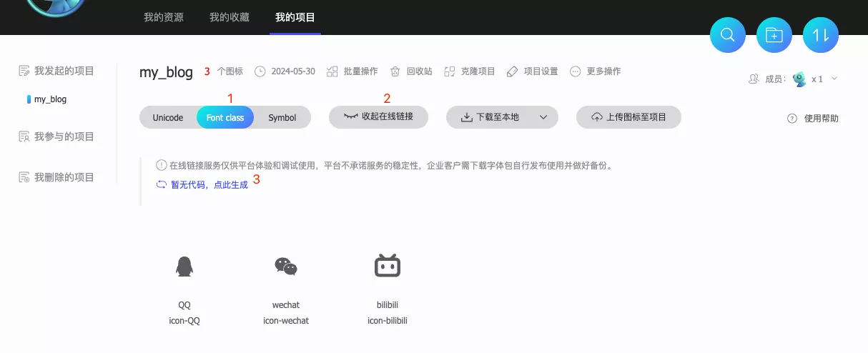This screenshot has height=353, width=868.
Task: Select the Font class mode
Action: coord(225,117)
